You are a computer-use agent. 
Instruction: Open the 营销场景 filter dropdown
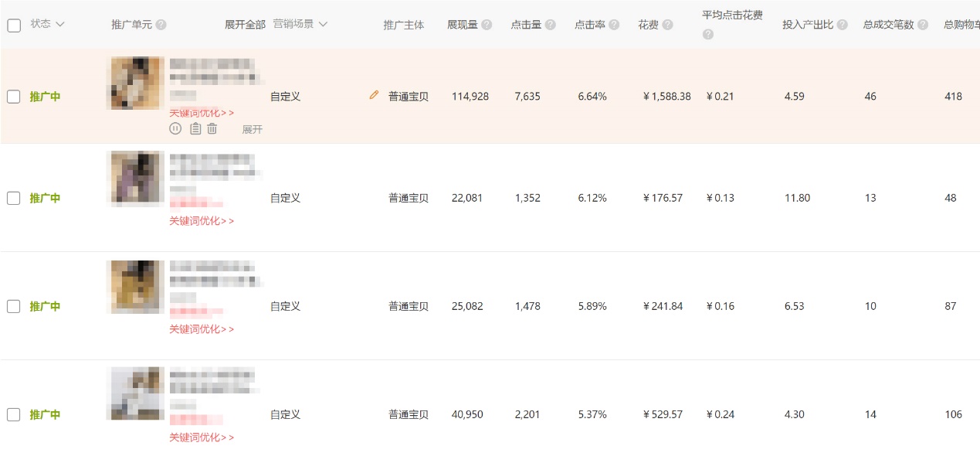tap(300, 24)
